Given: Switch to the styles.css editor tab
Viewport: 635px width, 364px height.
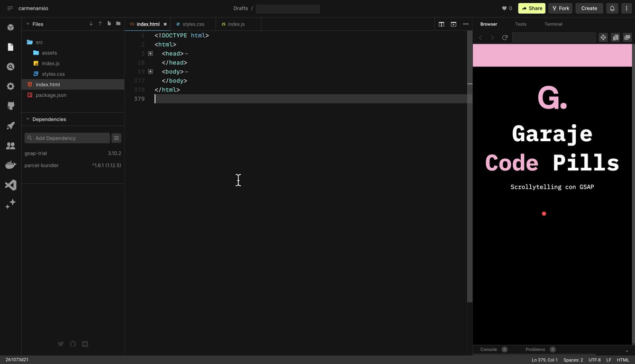Looking at the screenshot, I should [x=193, y=24].
